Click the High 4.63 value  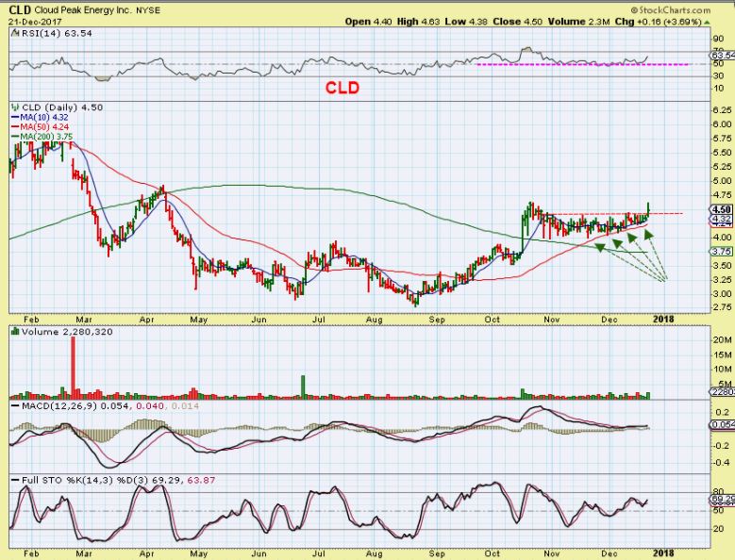click(x=418, y=22)
